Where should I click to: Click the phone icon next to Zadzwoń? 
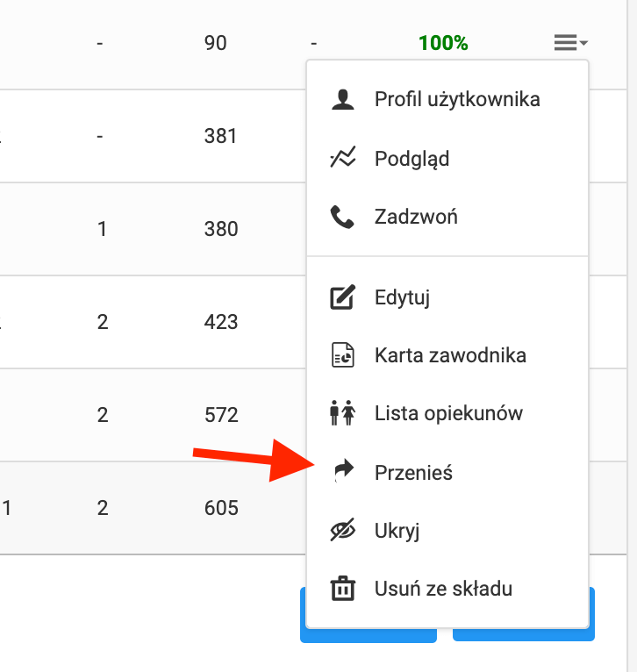coord(342,217)
